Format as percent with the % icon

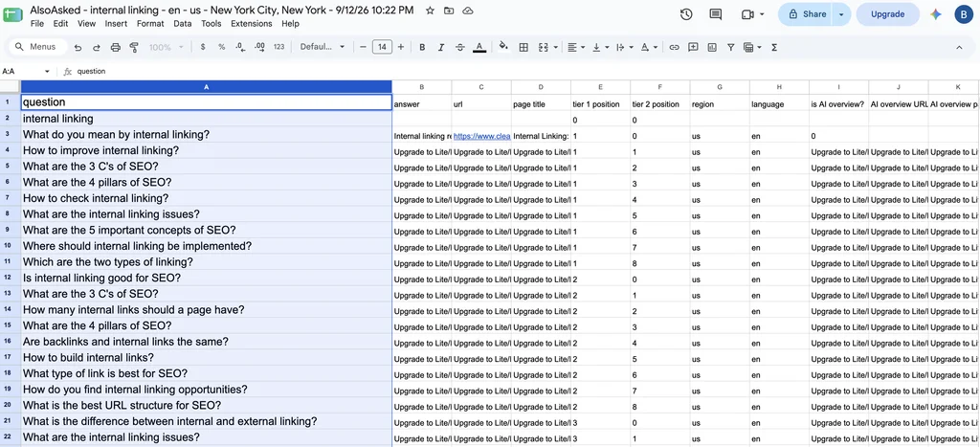click(222, 47)
